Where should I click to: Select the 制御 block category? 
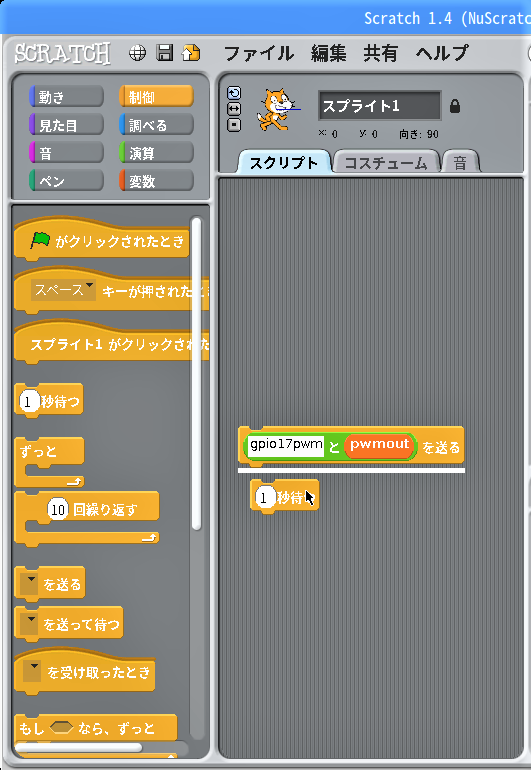coord(156,97)
